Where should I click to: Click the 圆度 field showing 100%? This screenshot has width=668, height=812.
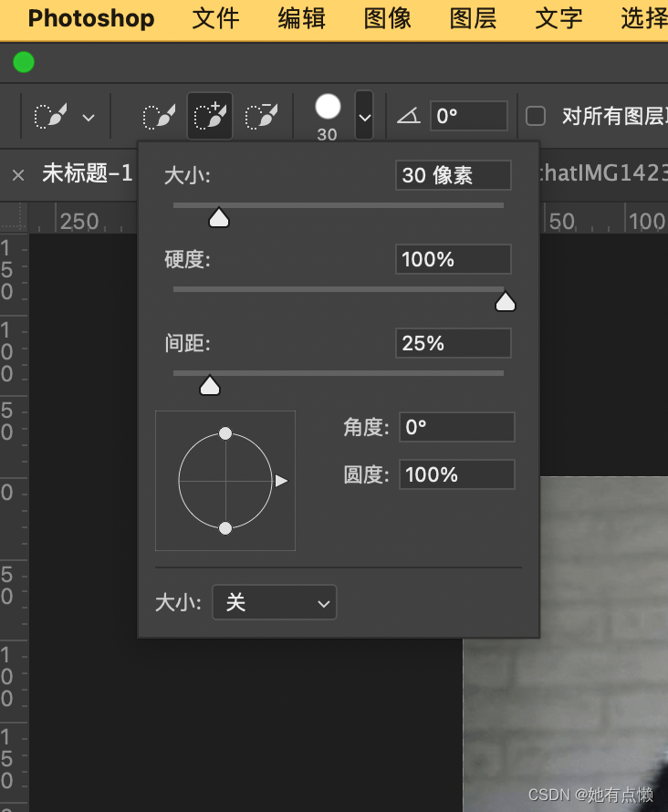456,474
